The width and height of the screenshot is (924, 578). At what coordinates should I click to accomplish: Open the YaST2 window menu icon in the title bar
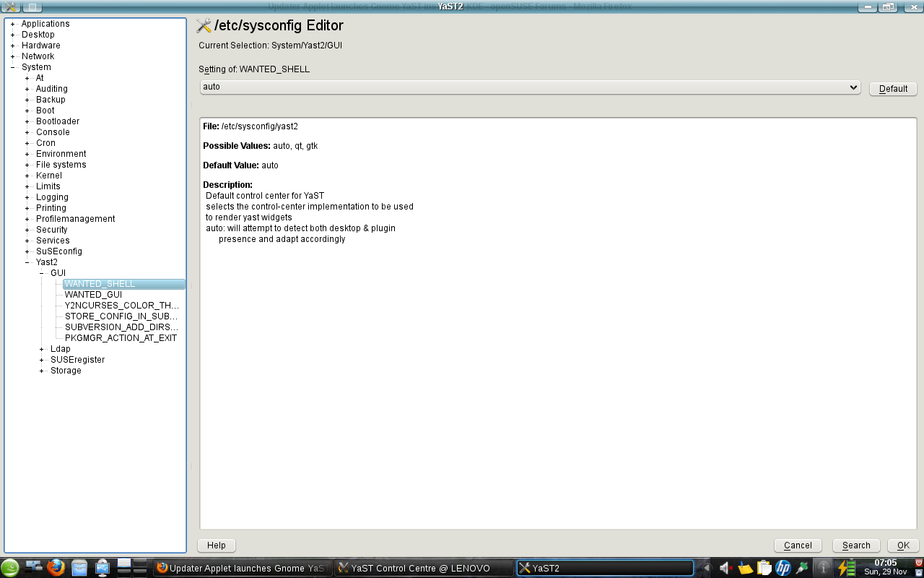pyautogui.click(x=10, y=7)
